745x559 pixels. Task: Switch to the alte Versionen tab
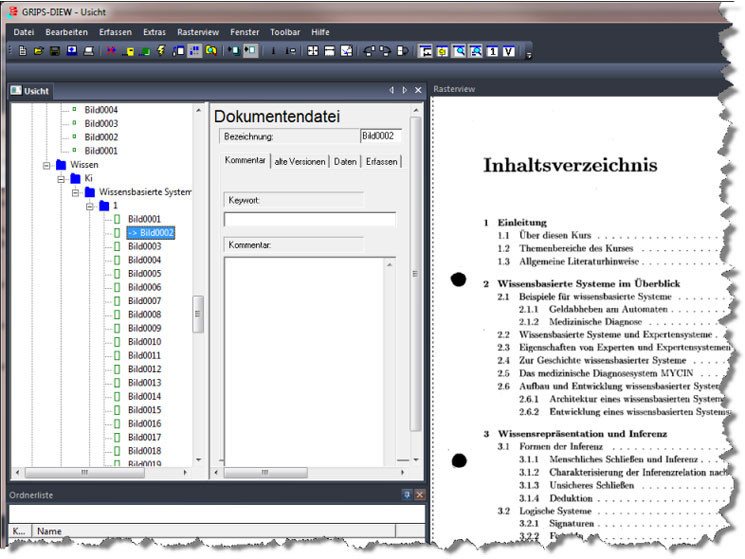coord(299,161)
